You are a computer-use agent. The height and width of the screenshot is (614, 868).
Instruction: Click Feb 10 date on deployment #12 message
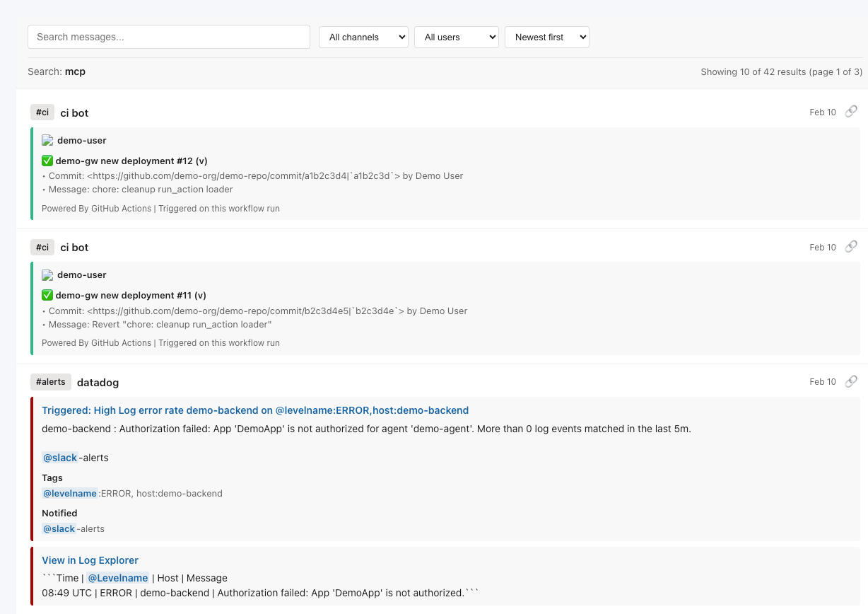pyautogui.click(x=823, y=112)
